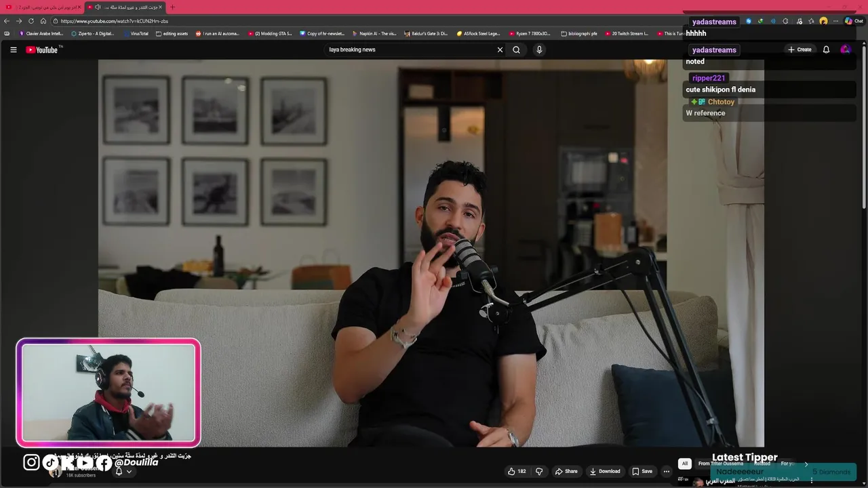Dislike the video with thumbs-down
The image size is (868, 488).
click(x=539, y=471)
